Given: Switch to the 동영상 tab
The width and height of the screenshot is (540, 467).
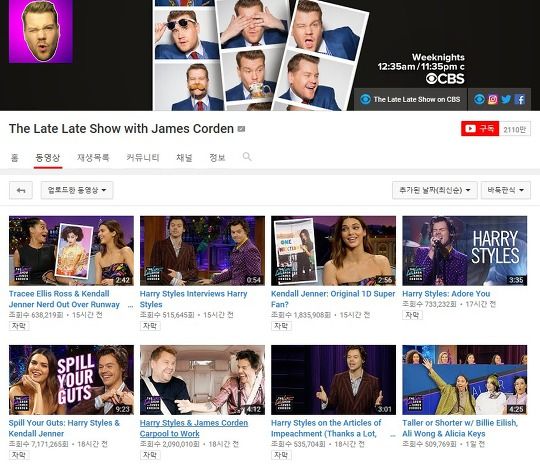Looking at the screenshot, I should pos(48,158).
